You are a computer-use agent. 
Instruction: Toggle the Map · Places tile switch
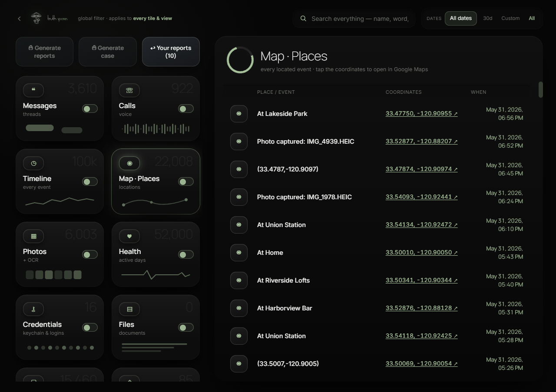[186, 181]
